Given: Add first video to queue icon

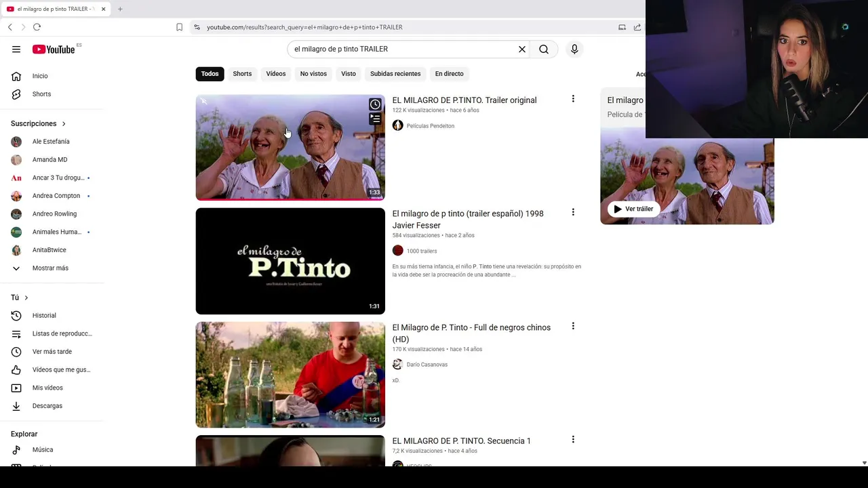Looking at the screenshot, I should click(x=375, y=119).
